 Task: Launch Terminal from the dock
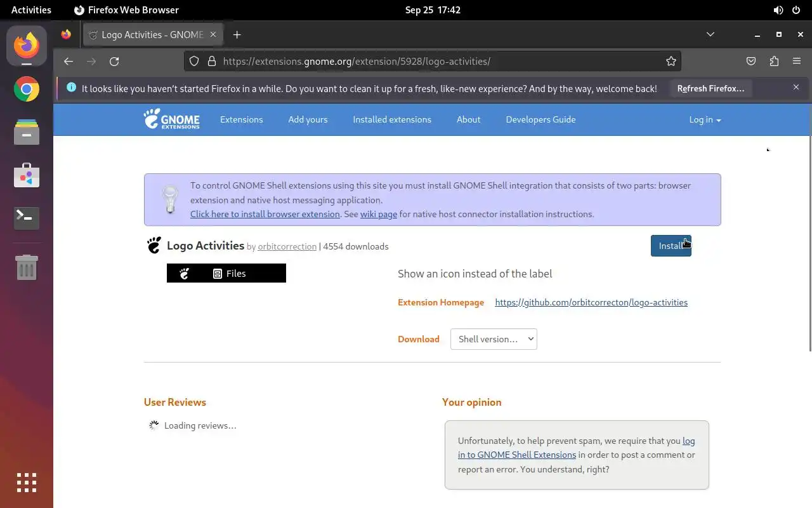[x=27, y=218]
